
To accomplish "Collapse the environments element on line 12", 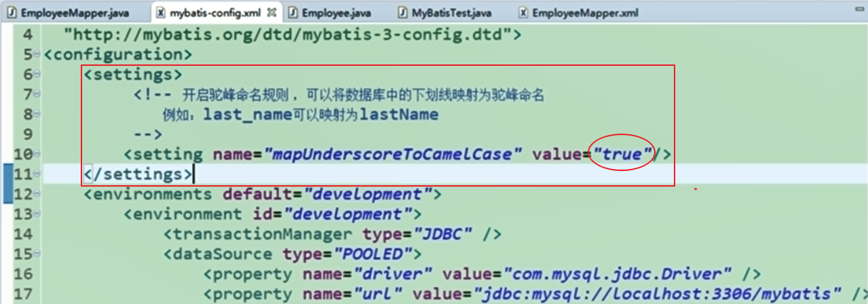I will (x=37, y=194).
